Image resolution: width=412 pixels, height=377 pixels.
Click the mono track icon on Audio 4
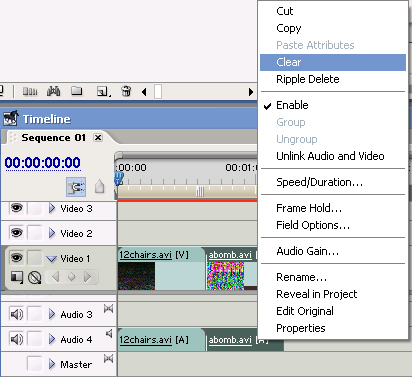109,333
